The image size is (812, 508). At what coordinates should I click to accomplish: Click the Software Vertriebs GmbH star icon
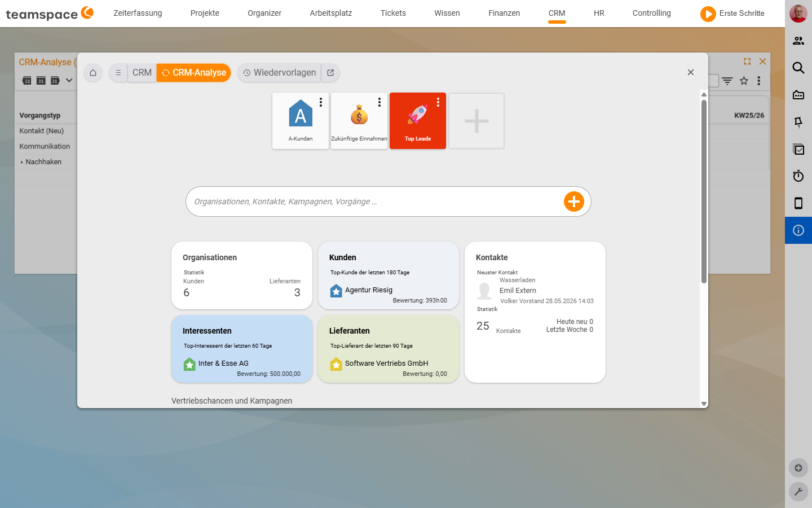click(336, 364)
